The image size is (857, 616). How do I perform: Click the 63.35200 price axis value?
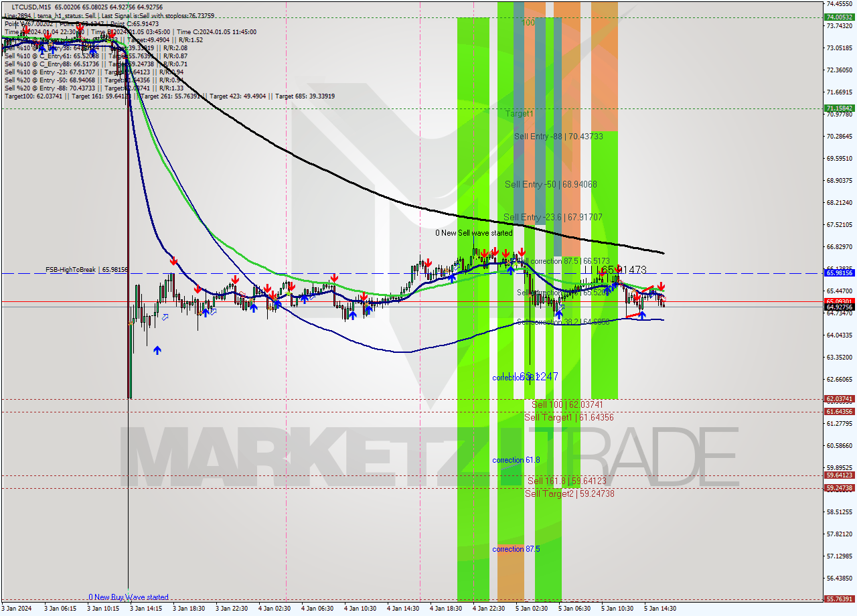(840, 357)
